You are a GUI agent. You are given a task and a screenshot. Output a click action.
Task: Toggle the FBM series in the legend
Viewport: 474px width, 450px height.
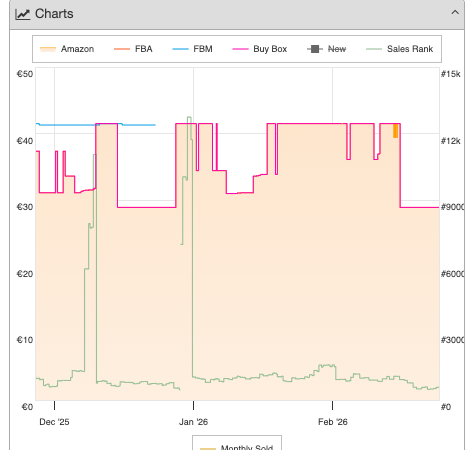point(192,49)
